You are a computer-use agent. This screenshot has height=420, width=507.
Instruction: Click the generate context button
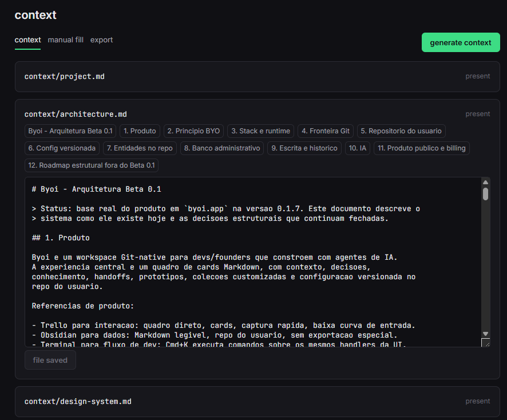coord(461,42)
